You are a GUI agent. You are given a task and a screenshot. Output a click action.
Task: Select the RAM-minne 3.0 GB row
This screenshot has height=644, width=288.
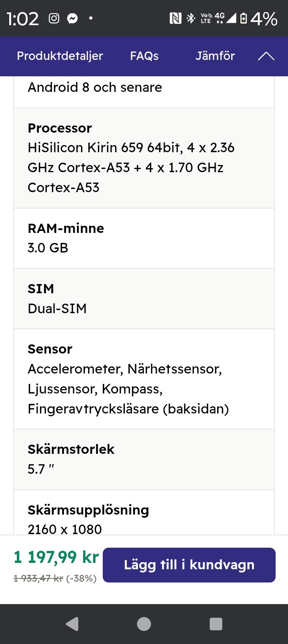pyautogui.click(x=144, y=238)
